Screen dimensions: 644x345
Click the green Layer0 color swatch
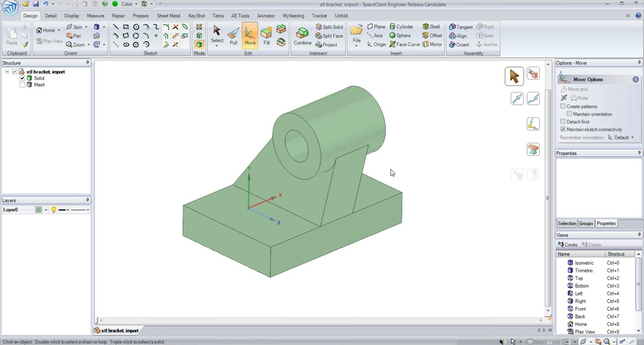click(39, 210)
